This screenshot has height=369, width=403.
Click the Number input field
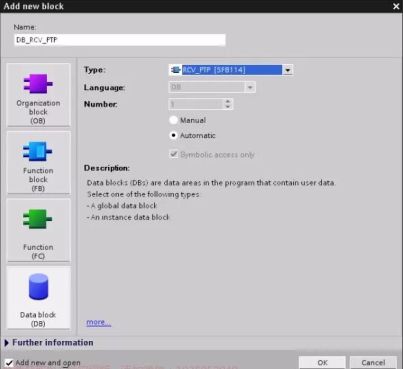tap(196, 104)
